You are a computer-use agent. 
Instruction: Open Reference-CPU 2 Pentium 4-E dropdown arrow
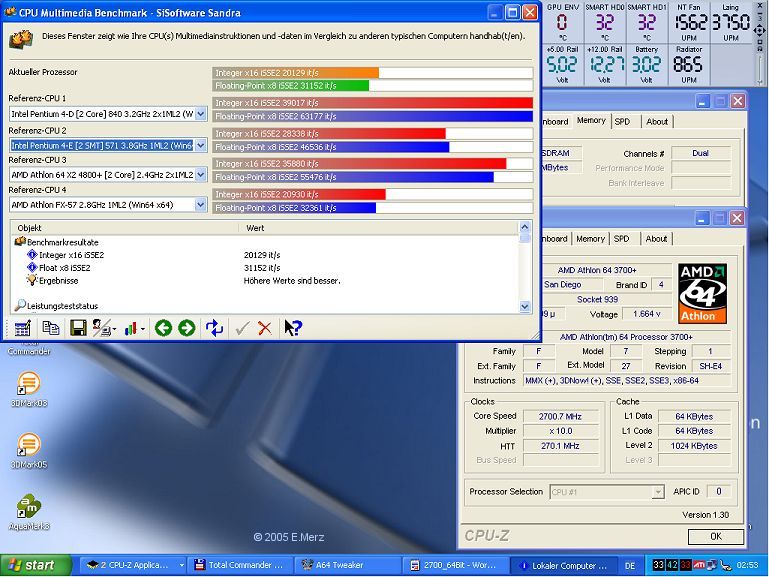[x=200, y=145]
